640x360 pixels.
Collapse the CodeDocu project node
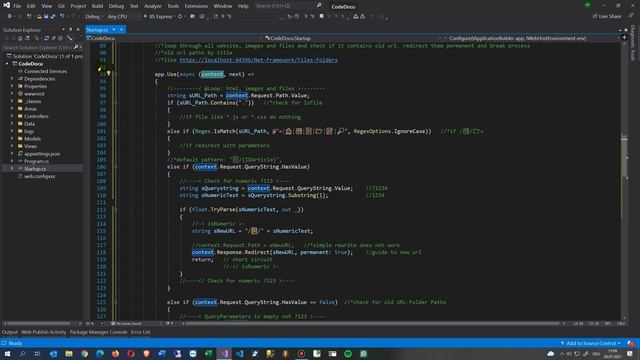(x=7, y=64)
